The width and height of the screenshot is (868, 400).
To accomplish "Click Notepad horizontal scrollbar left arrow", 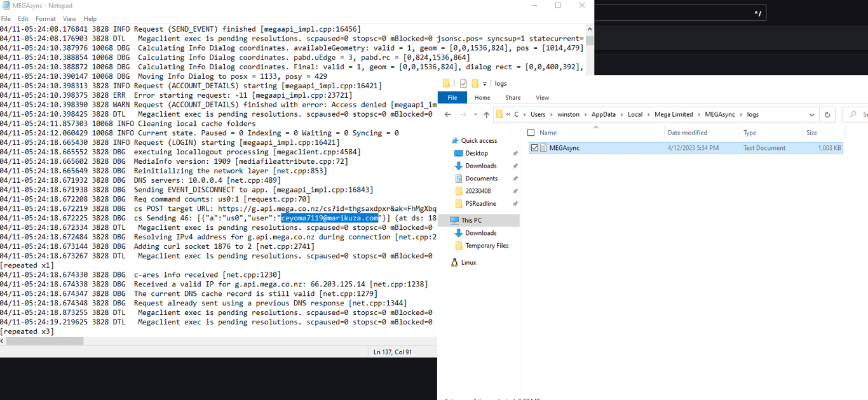I will point(3,341).
